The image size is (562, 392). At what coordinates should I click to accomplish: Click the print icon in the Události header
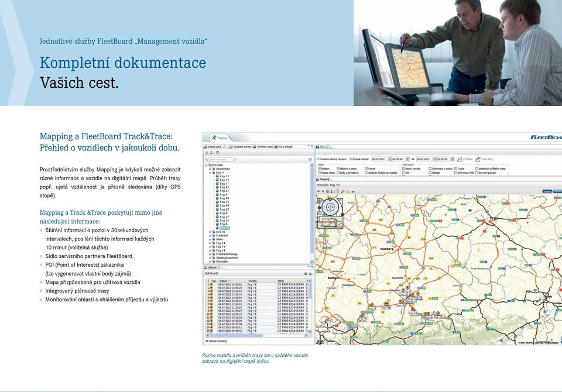310,274
